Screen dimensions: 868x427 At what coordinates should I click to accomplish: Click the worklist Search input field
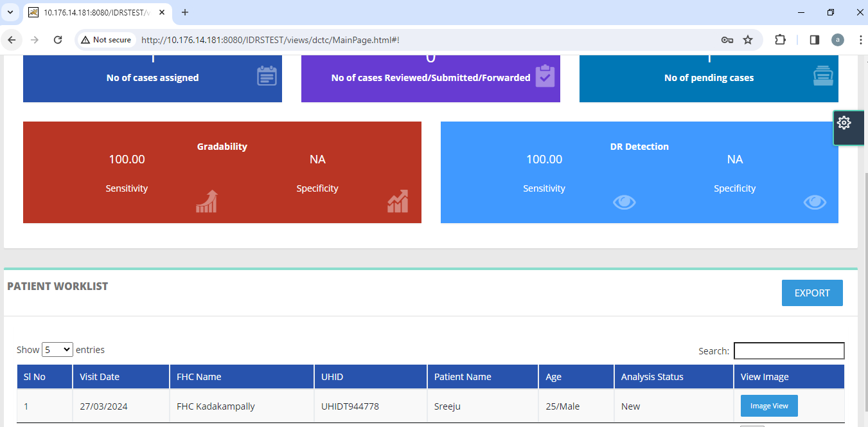coord(789,350)
